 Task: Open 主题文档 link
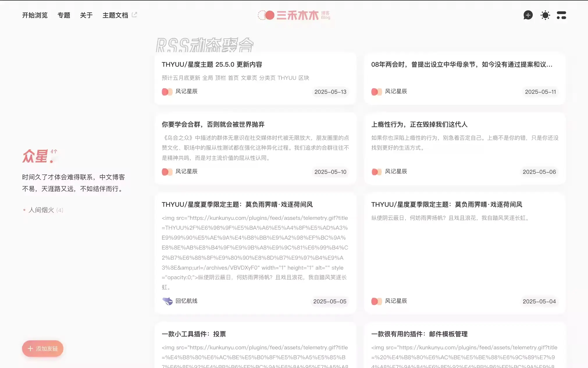tap(115, 15)
